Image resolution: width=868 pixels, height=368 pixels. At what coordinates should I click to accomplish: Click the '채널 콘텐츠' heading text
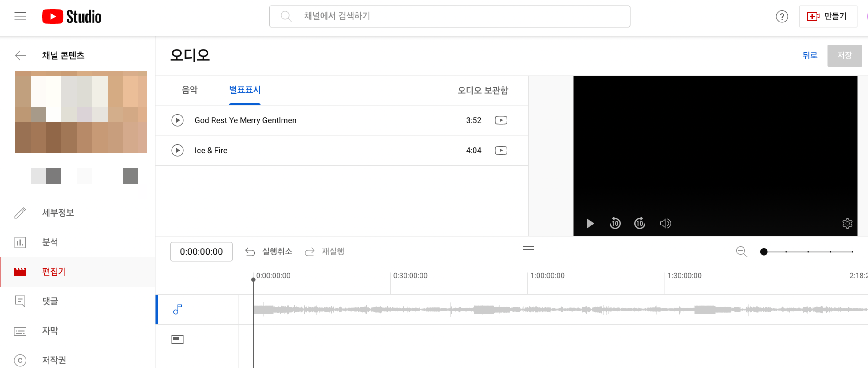(x=63, y=55)
